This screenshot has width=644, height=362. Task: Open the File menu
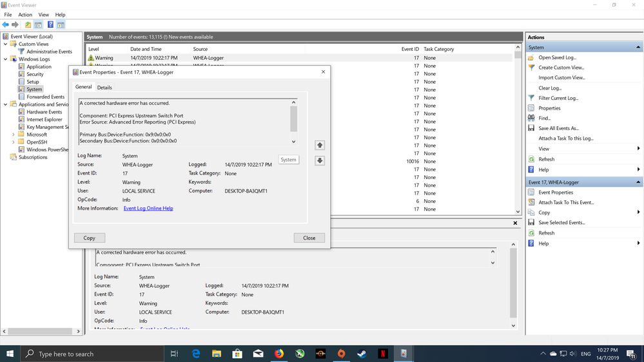(8, 14)
